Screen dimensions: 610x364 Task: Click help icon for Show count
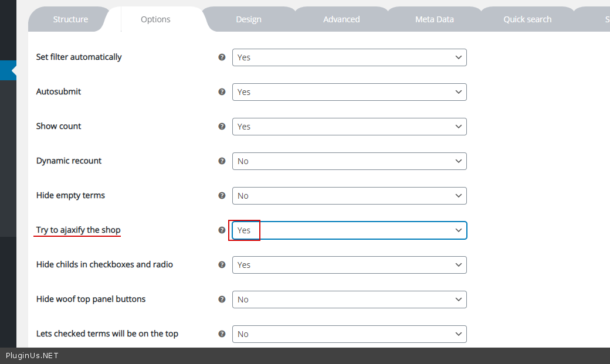click(x=222, y=127)
